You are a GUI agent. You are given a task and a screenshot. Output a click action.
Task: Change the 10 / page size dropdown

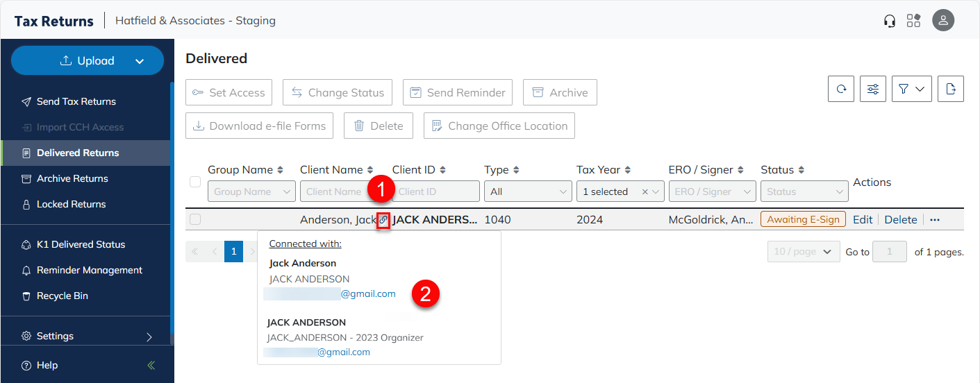pos(803,252)
